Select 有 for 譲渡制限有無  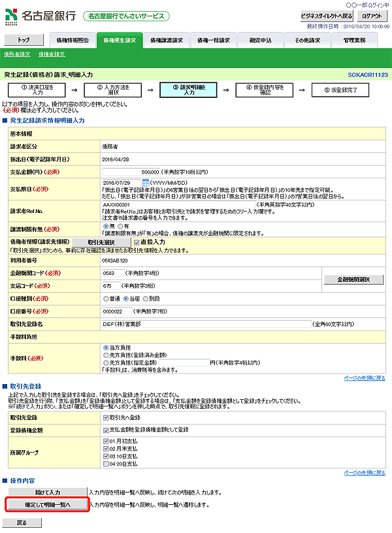[x=120, y=226]
